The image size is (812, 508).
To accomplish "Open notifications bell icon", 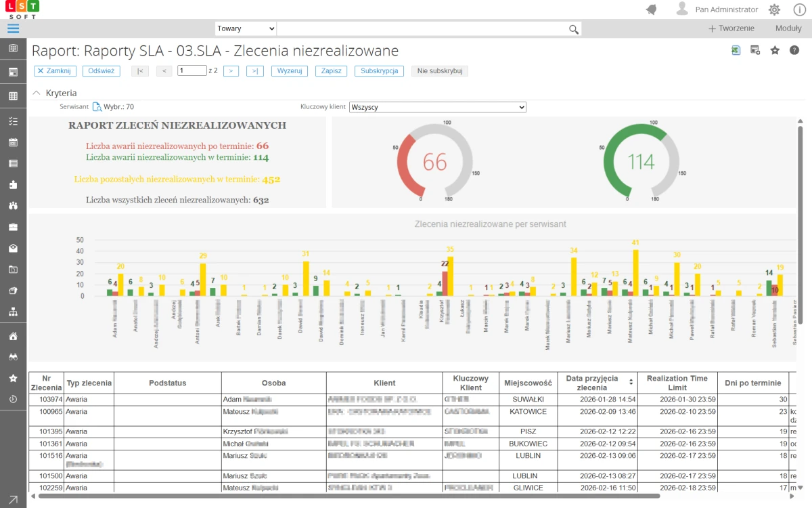I will click(652, 9).
